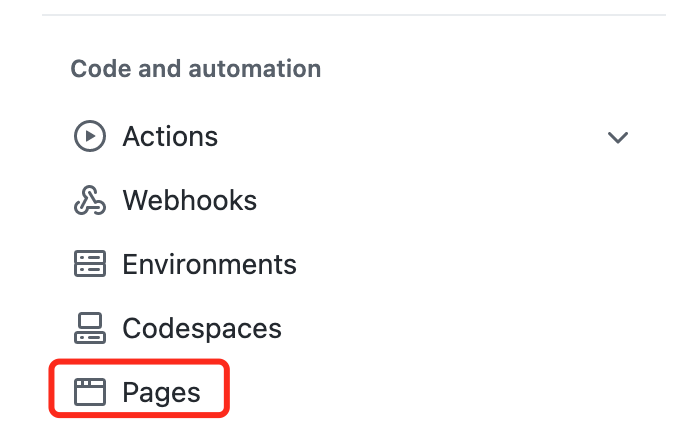Viewport: 676px width, 434px height.
Task: Click the Actions play-circle icon
Action: pyautogui.click(x=90, y=136)
